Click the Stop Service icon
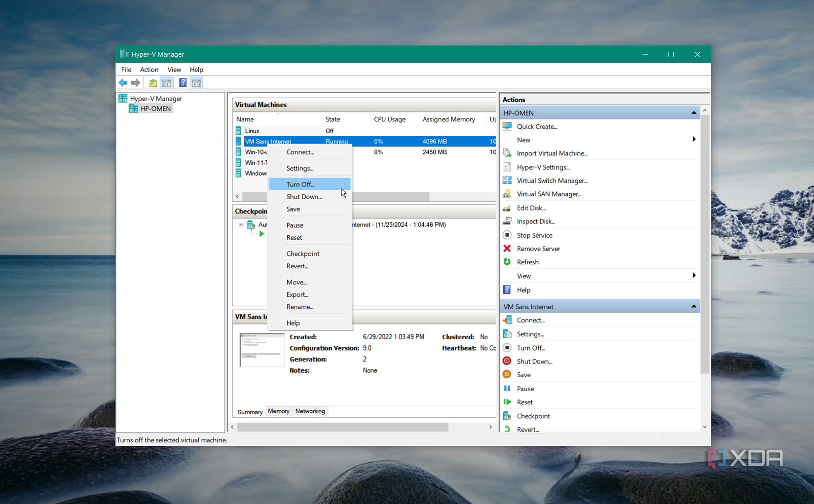This screenshot has height=504, width=814. (507, 235)
